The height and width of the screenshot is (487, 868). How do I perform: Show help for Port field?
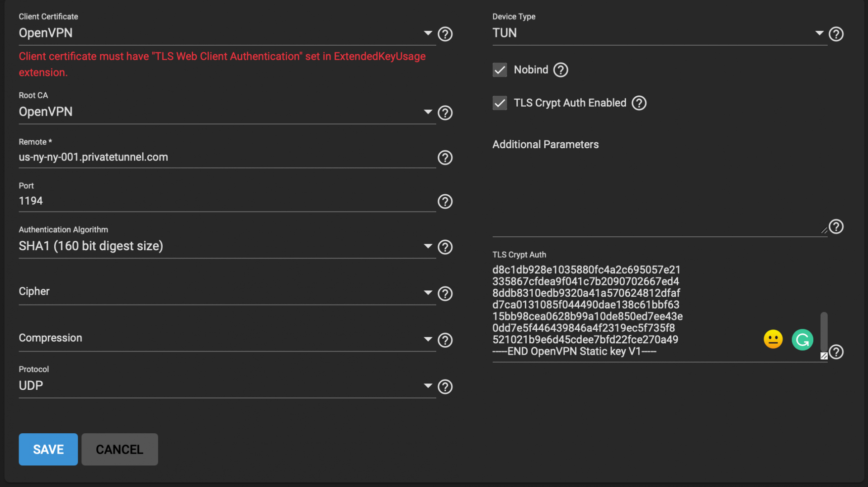445,201
